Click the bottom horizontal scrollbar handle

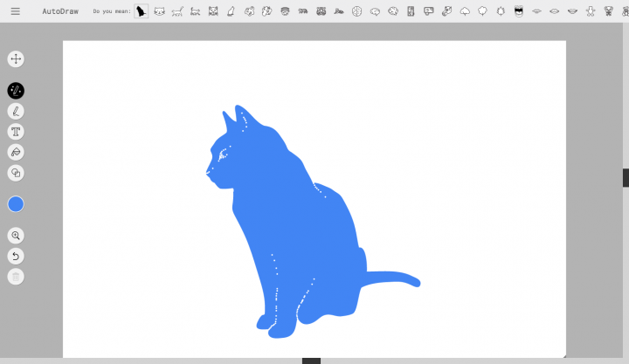click(x=311, y=361)
